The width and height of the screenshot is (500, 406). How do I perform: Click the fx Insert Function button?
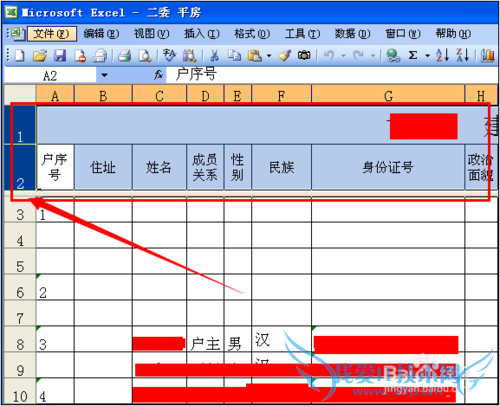[158, 75]
